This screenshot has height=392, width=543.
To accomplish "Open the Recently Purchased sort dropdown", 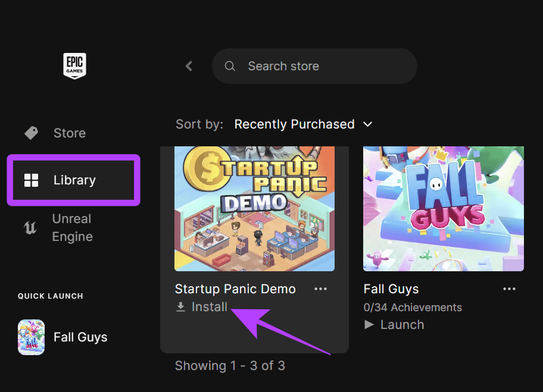I will (x=303, y=124).
